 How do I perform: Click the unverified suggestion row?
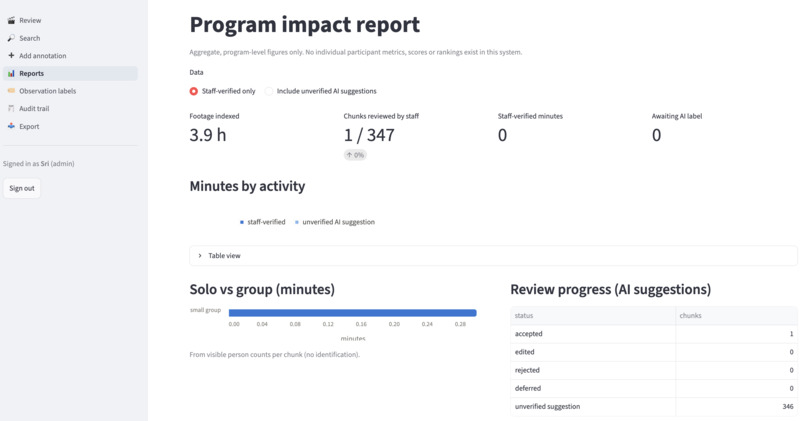654,407
